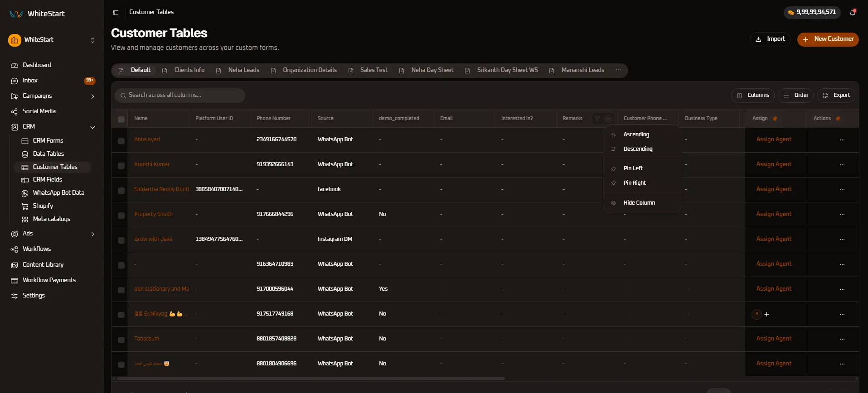Select Hide Column menu option
868x393 pixels.
(642, 203)
